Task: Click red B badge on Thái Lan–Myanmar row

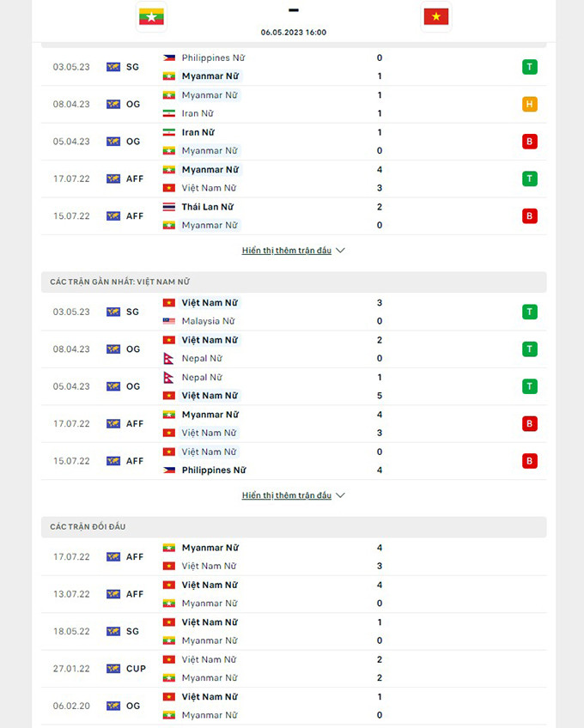Action: coord(530,215)
